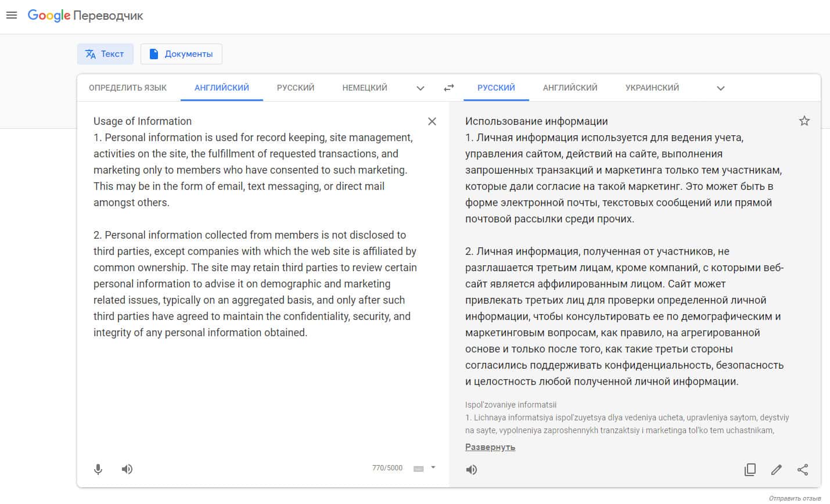Viewport: 830px width, 504px height.
Task: Toggle the on-screen keyboard icon
Action: pyautogui.click(x=419, y=469)
